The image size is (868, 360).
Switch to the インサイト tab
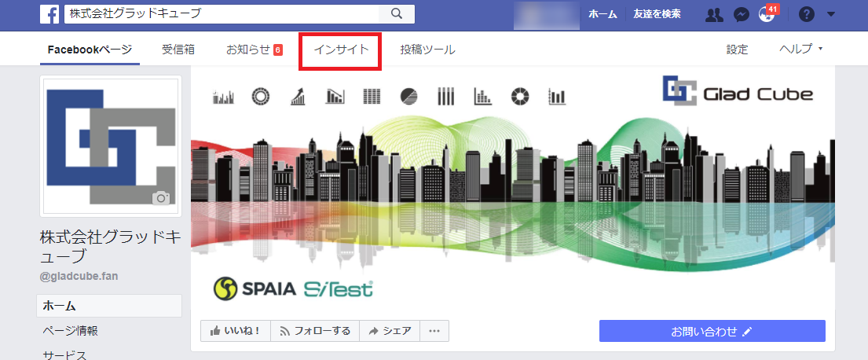pyautogui.click(x=340, y=50)
